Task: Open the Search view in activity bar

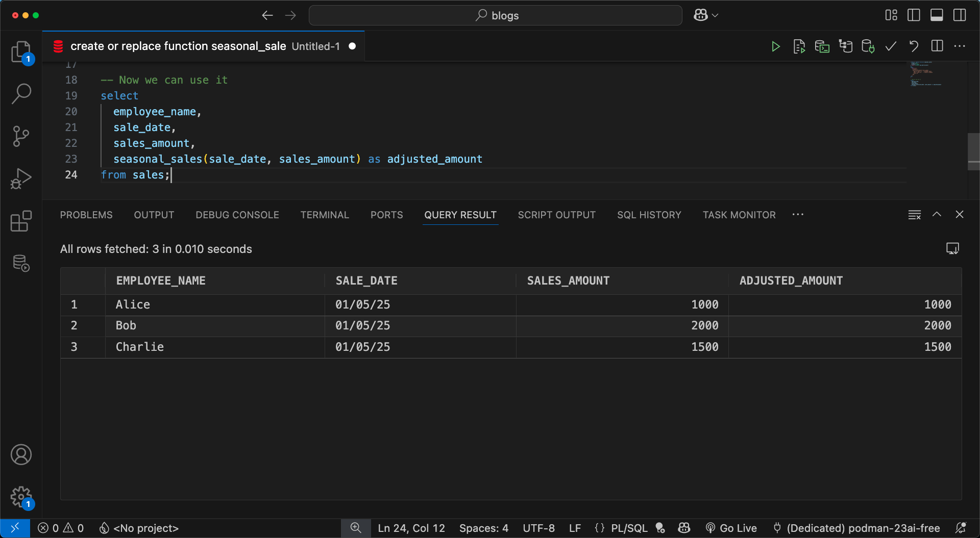Action: tap(21, 93)
